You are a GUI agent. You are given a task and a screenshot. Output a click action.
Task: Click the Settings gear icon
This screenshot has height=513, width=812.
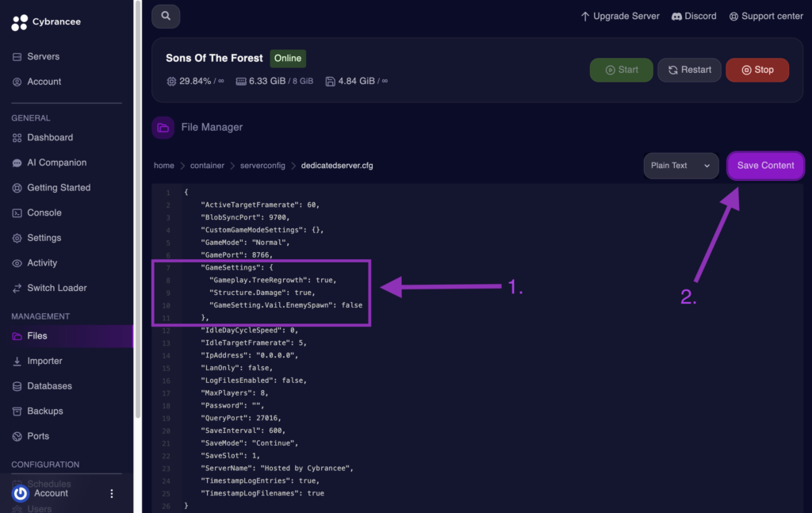tap(17, 238)
